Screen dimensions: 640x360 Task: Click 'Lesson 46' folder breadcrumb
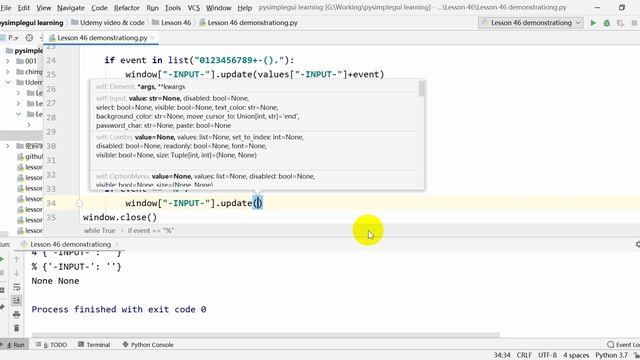pos(171,23)
